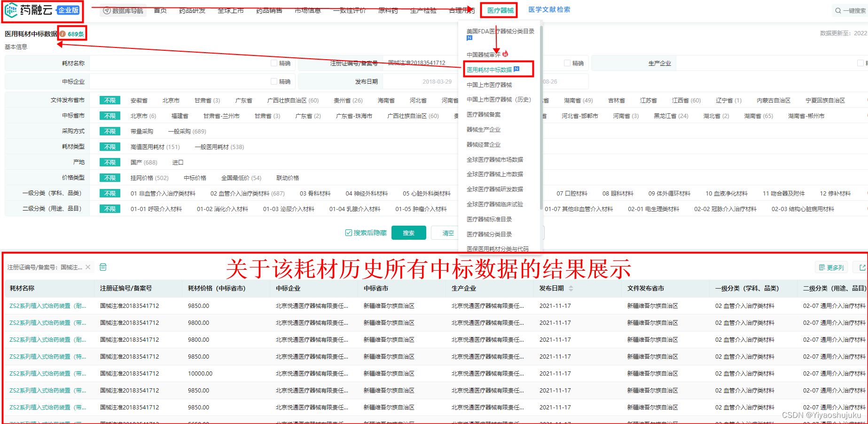
Task: Filter by 02 血管介入治疗类材料 (687)
Action: tap(248, 193)
